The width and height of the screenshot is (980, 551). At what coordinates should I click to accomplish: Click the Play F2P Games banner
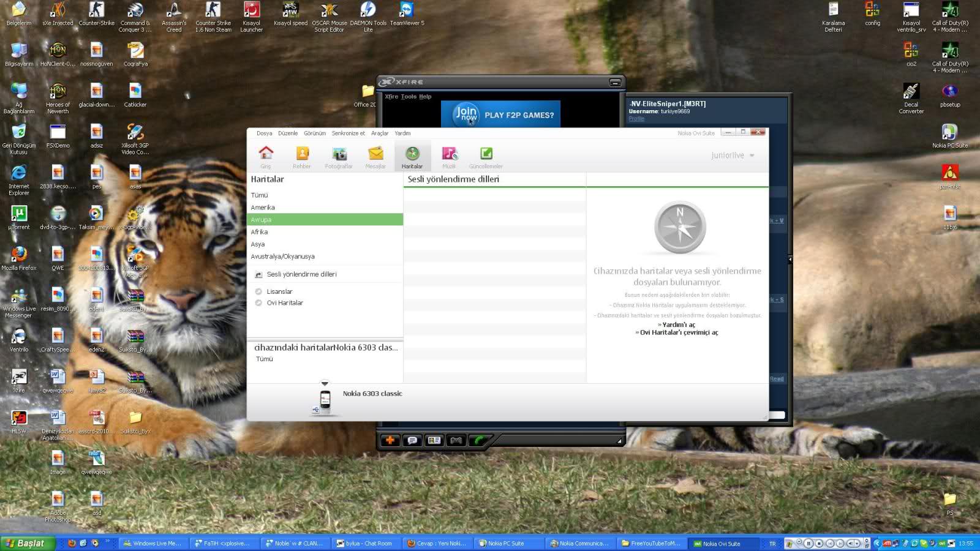coord(500,114)
